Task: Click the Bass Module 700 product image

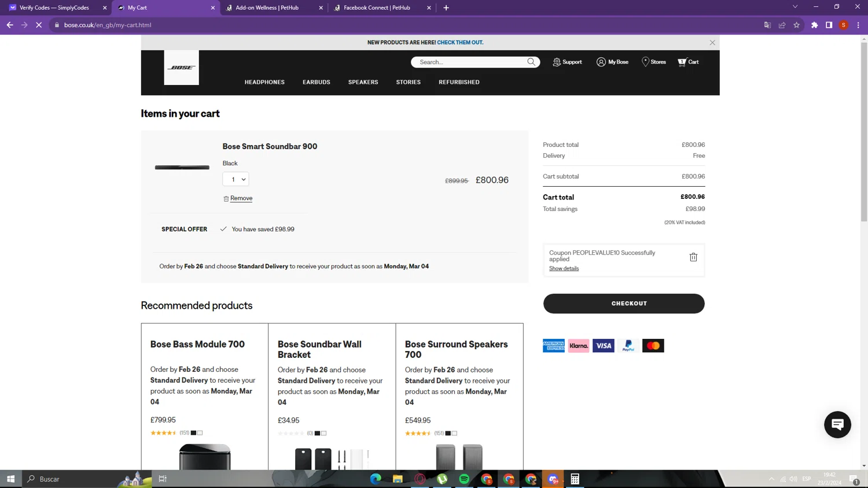Action: [205, 457]
